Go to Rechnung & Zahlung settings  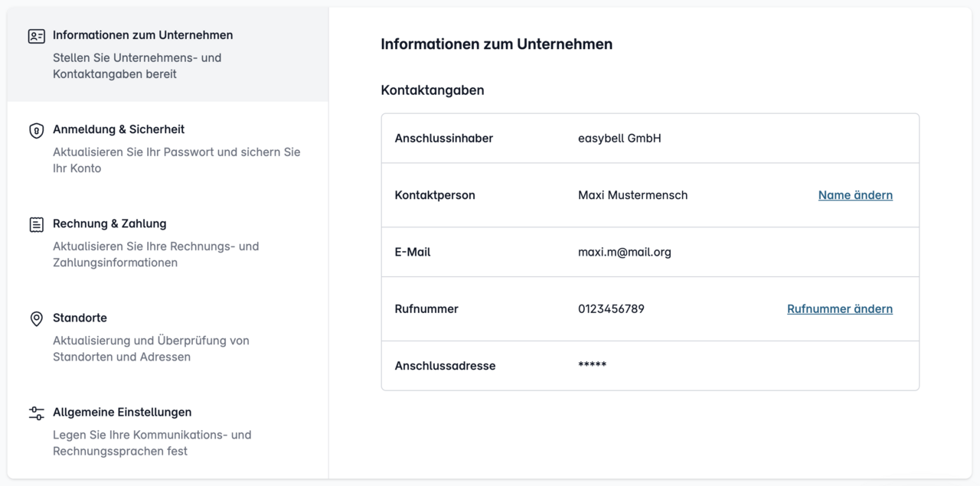pyautogui.click(x=168, y=243)
